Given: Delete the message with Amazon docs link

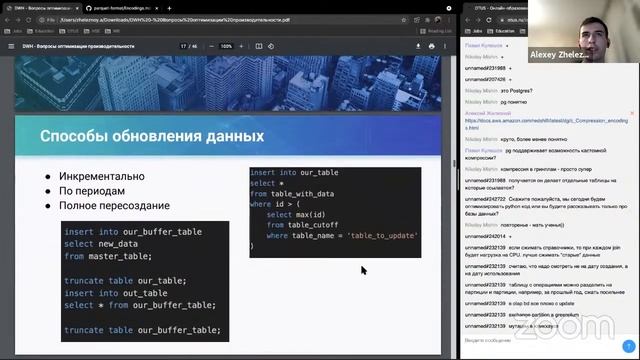Looking at the screenshot, I should pyautogui.click(x=632, y=113).
